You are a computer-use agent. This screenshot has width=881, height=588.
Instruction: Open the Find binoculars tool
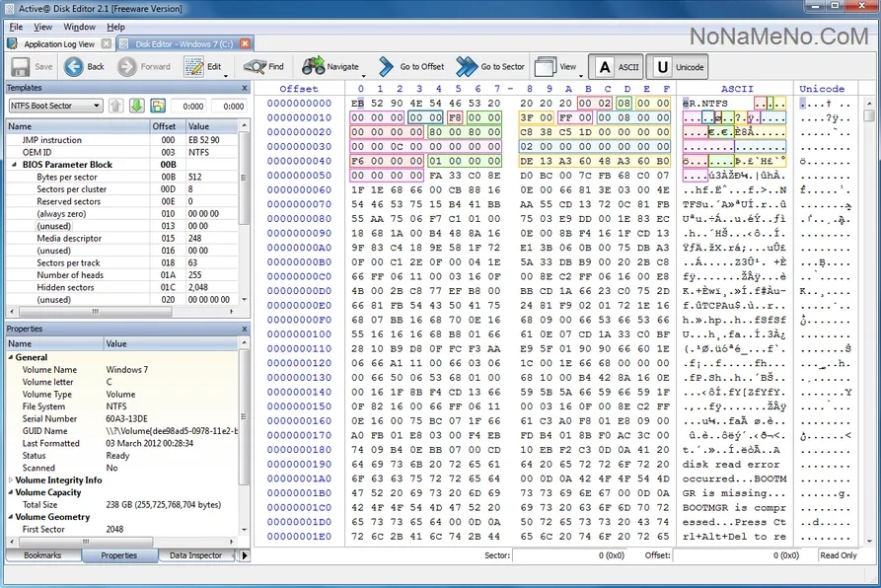click(255, 67)
